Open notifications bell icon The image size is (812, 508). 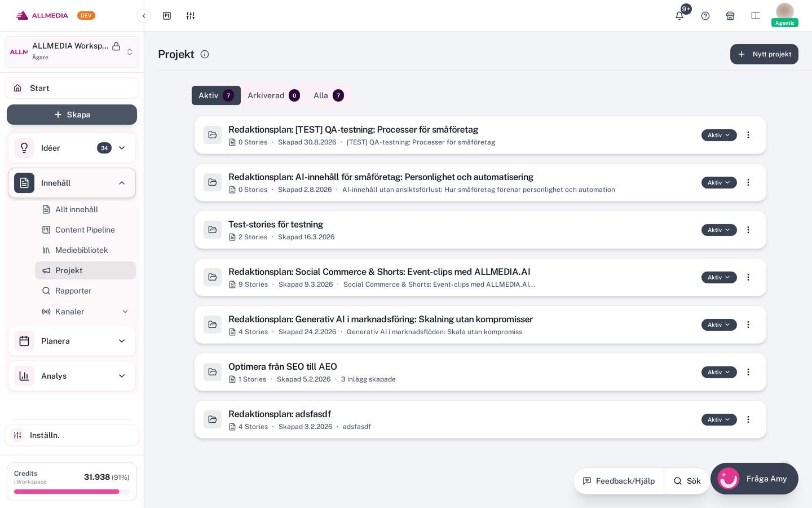point(679,16)
